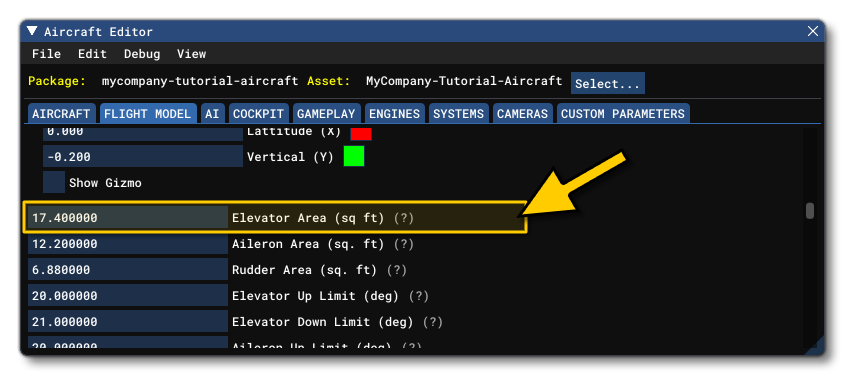
Task: Switch to the ENGINES tab
Action: click(394, 114)
